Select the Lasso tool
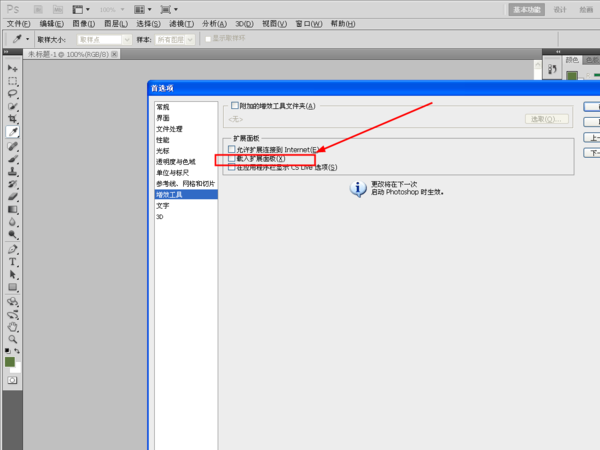 (13, 93)
